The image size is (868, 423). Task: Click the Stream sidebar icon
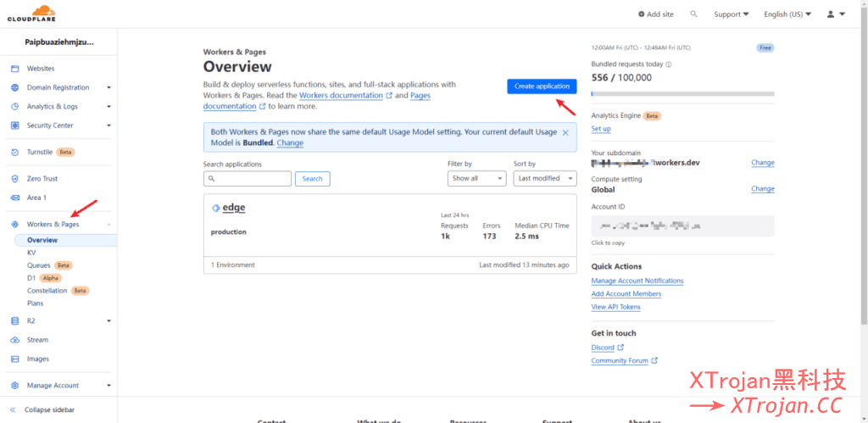tap(15, 340)
